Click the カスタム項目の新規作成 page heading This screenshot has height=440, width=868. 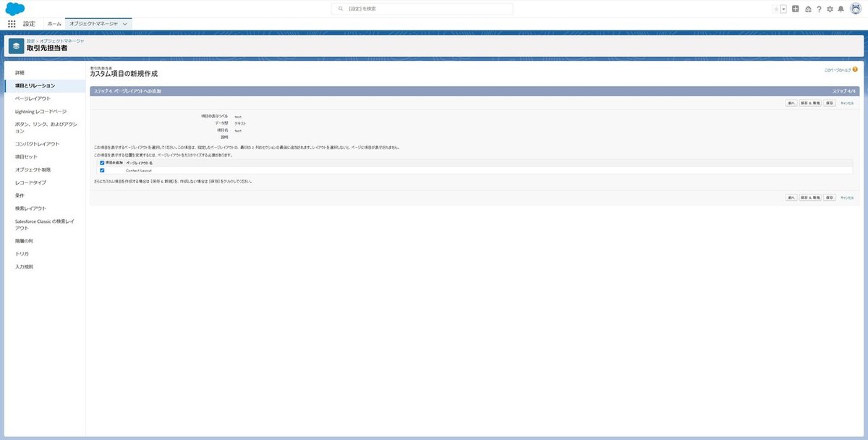(x=124, y=75)
